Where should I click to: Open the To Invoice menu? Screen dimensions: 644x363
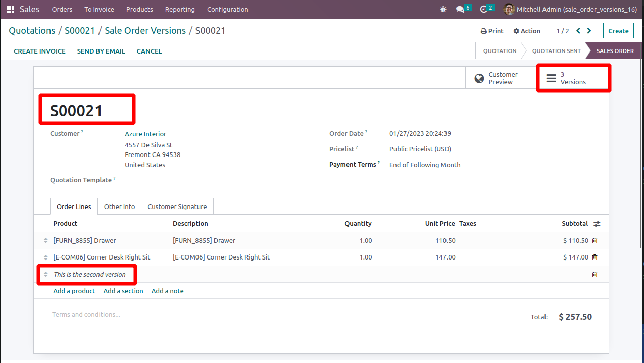click(x=99, y=9)
